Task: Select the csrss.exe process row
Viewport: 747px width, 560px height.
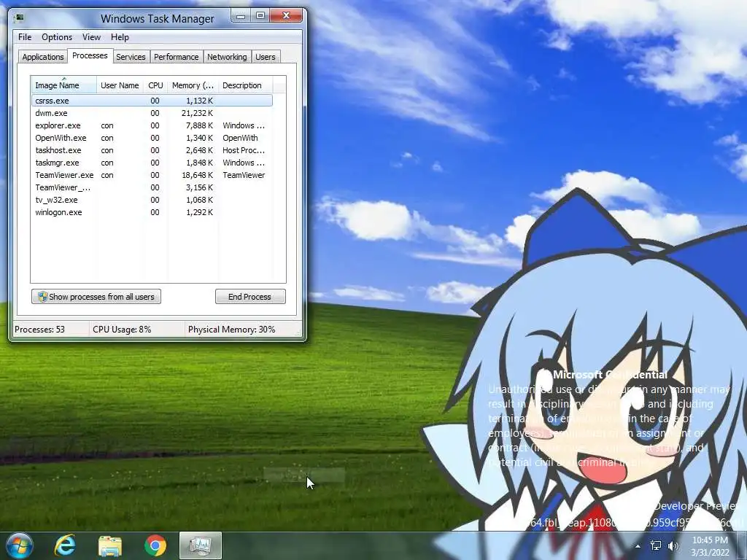Action: click(x=152, y=101)
